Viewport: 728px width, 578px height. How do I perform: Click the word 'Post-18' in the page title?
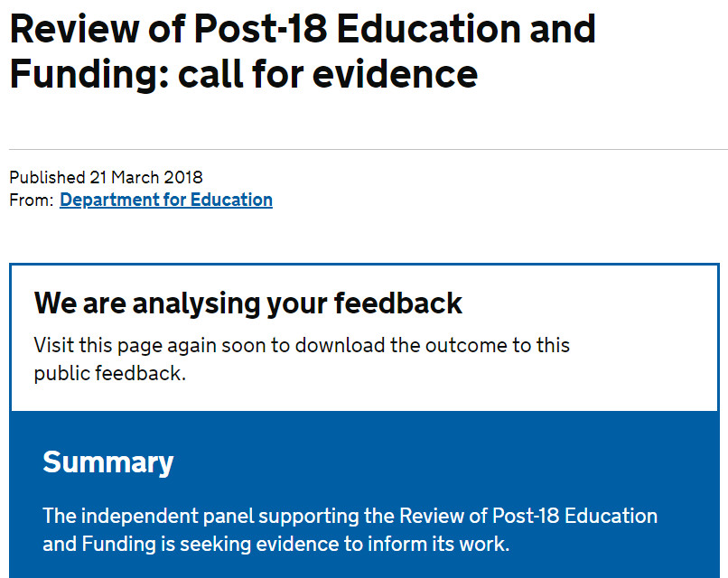(260, 29)
